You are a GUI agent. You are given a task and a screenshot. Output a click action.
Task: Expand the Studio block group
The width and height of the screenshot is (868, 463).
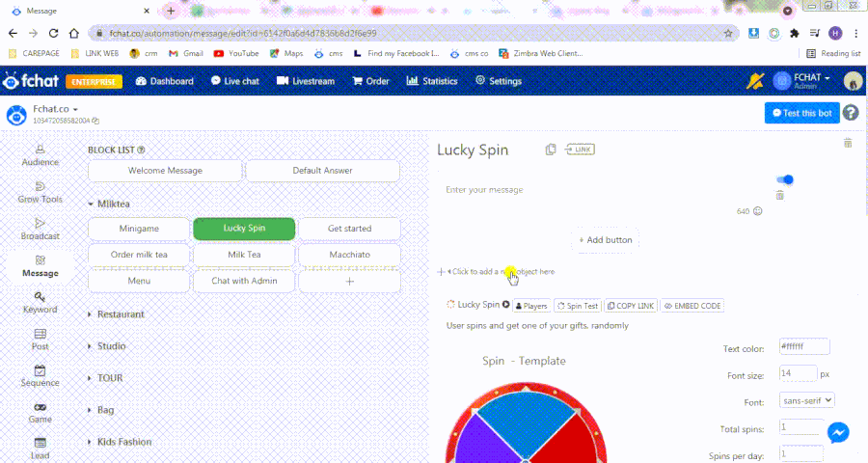107,346
